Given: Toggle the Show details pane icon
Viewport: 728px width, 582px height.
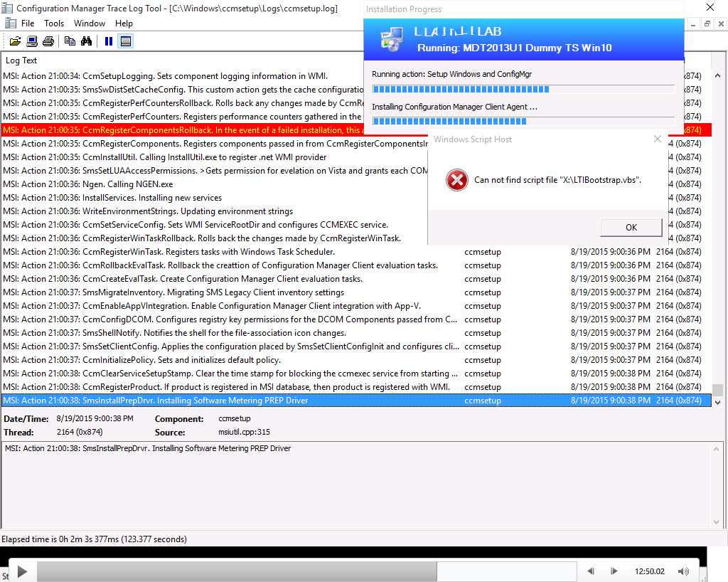Looking at the screenshot, I should (x=125, y=41).
